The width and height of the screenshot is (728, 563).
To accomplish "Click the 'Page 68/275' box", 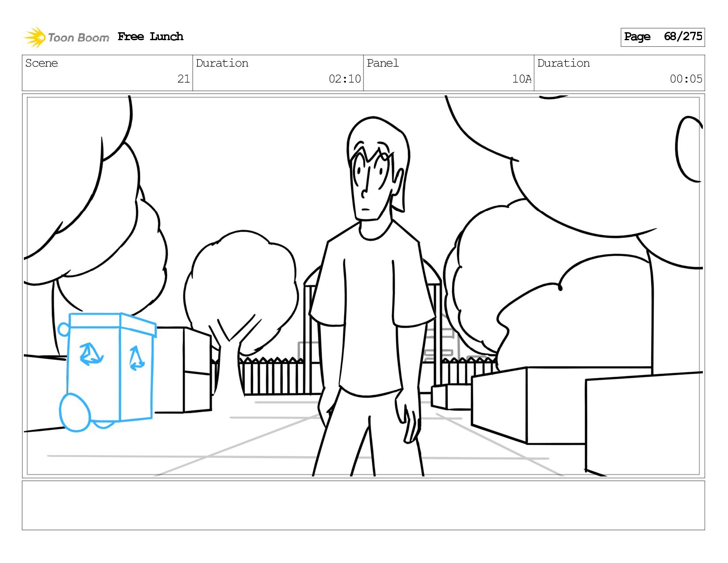I will (x=663, y=37).
